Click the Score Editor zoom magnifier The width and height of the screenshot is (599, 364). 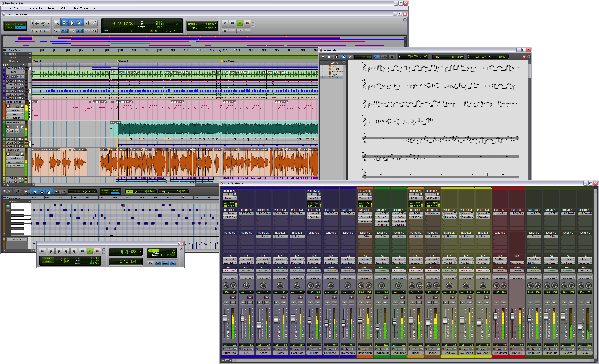323,57
